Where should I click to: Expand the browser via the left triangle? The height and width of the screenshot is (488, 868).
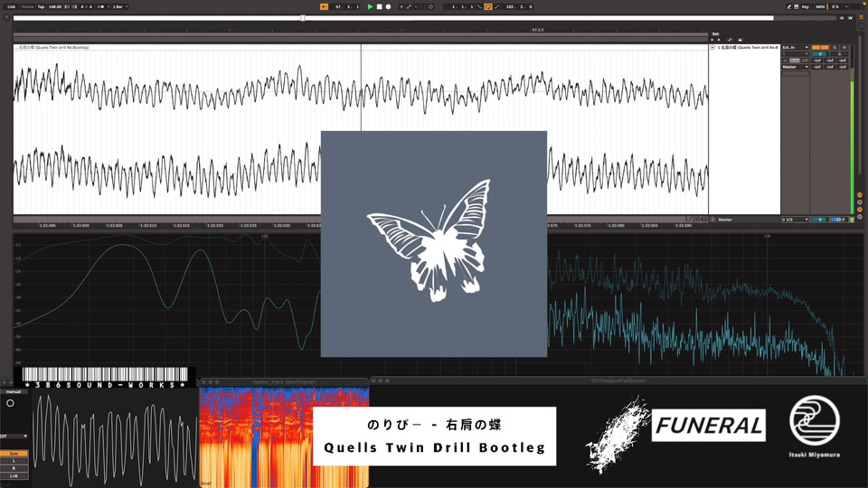[x=6, y=18]
